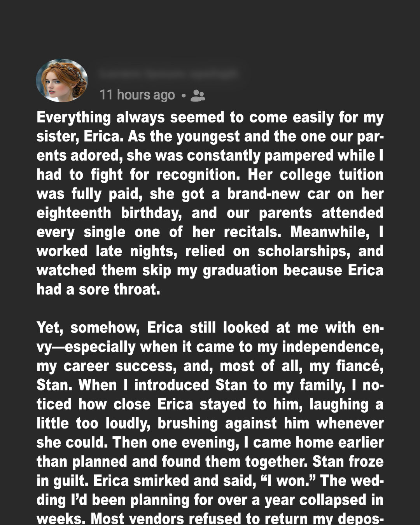
Task: Click the dot separator after the timestamp
Action: point(183,95)
